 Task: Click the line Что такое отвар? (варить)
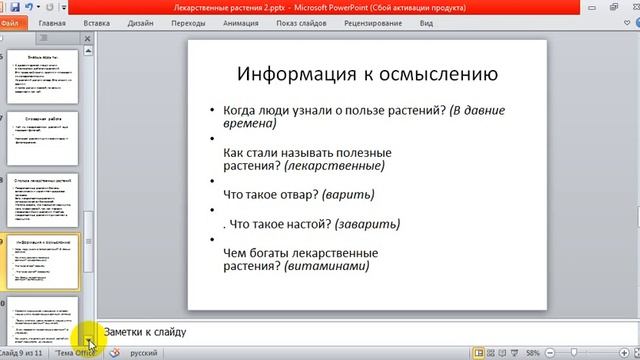[x=298, y=194]
